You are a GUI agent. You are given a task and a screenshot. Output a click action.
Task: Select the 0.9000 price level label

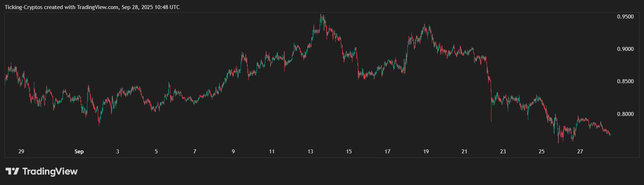(625, 49)
